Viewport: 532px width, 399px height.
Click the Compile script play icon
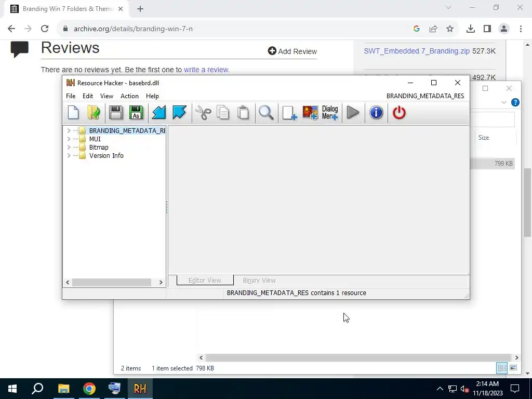pos(353,113)
